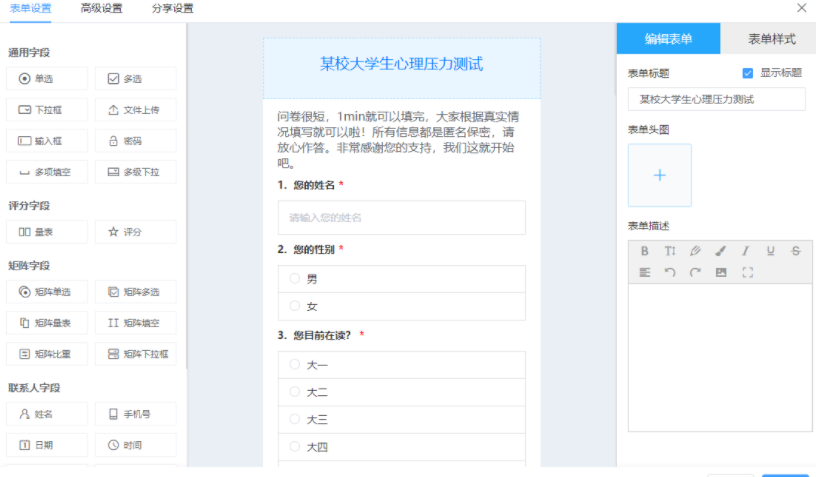Select the form description paragraph
Screen dimensions: 816x477
398,139
